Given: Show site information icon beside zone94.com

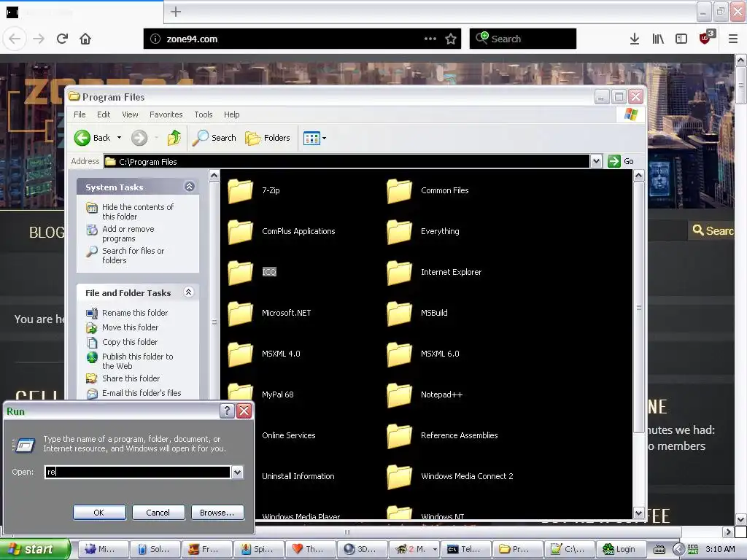Looking at the screenshot, I should click(x=155, y=39).
